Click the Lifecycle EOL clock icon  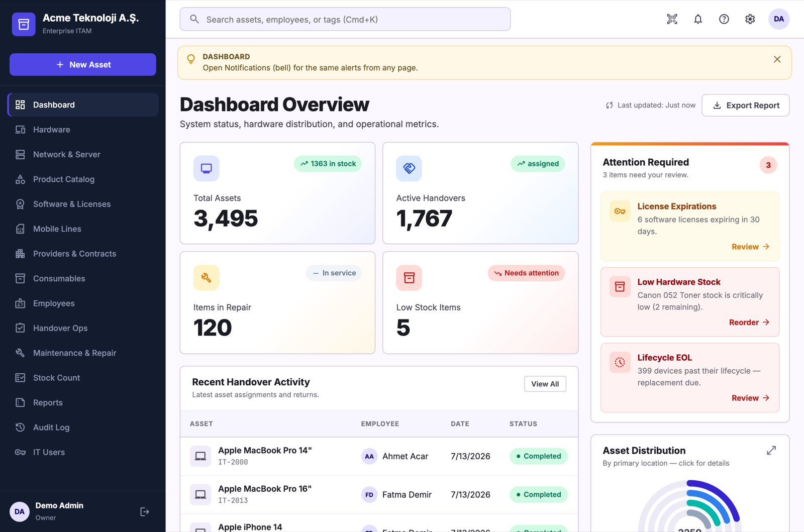tap(620, 362)
